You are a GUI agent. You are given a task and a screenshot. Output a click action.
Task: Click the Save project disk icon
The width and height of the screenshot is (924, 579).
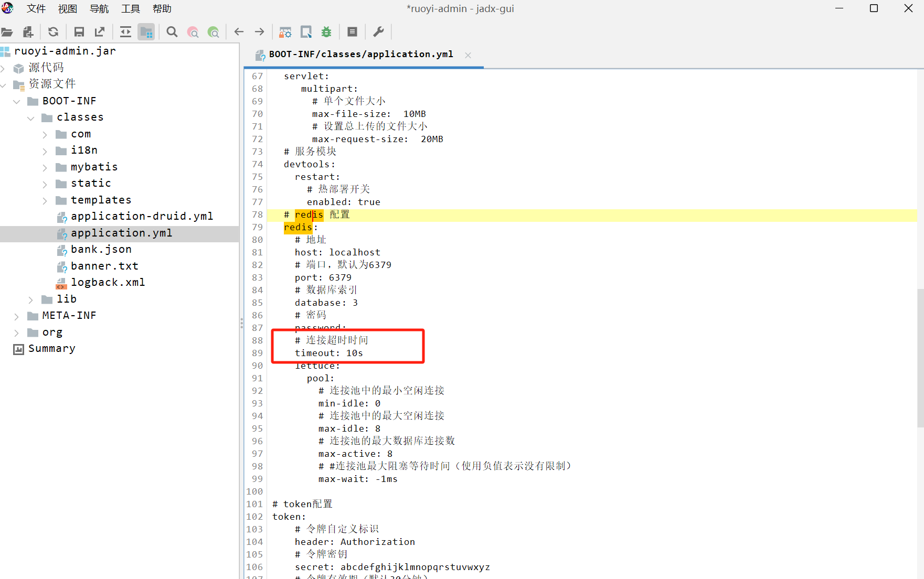click(79, 32)
